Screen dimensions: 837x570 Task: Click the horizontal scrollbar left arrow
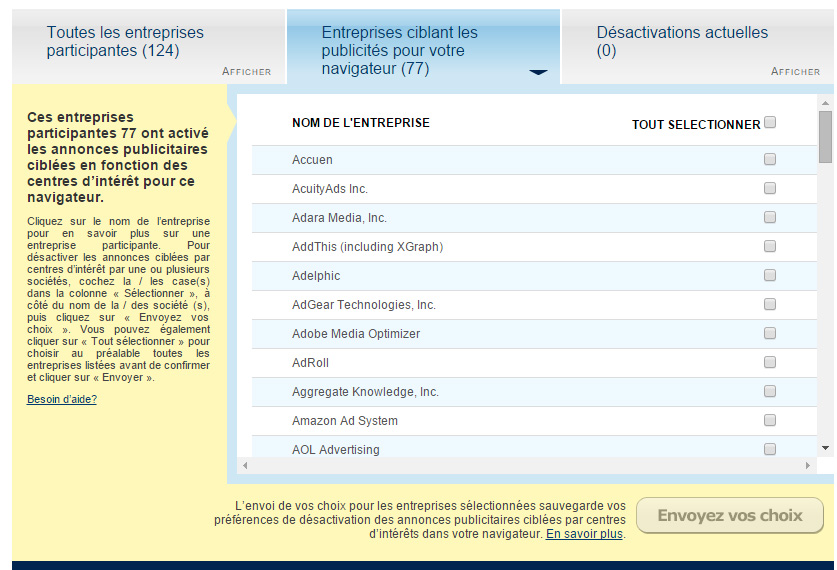coord(245,465)
